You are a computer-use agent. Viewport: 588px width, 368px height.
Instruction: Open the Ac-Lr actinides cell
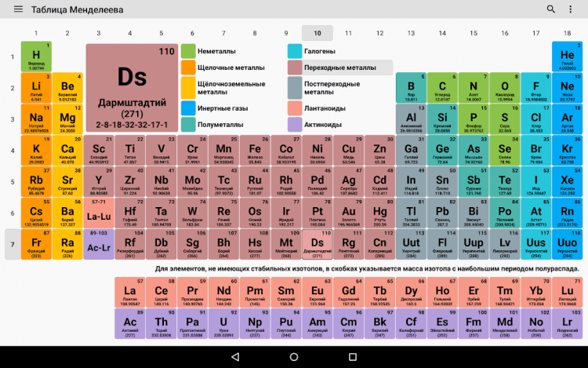(99, 245)
